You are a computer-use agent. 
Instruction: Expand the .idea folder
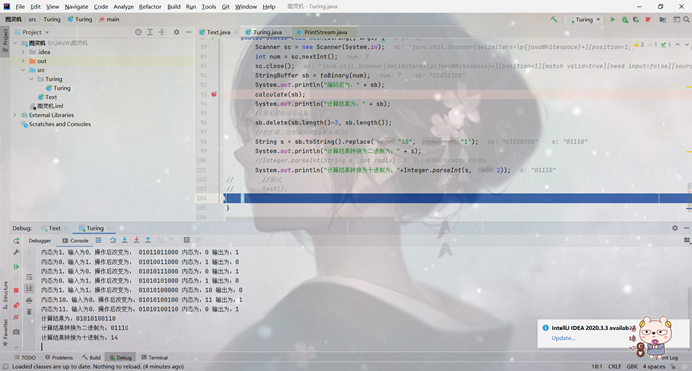coord(23,52)
